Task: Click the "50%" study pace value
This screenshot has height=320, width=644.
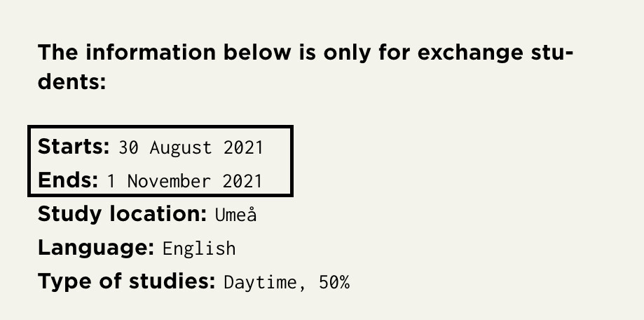Action: point(334,283)
